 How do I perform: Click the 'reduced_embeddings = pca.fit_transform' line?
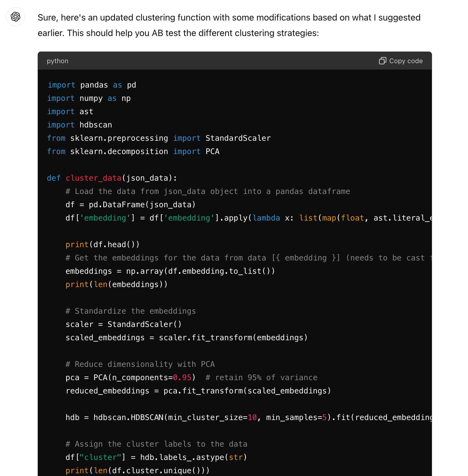(198, 391)
